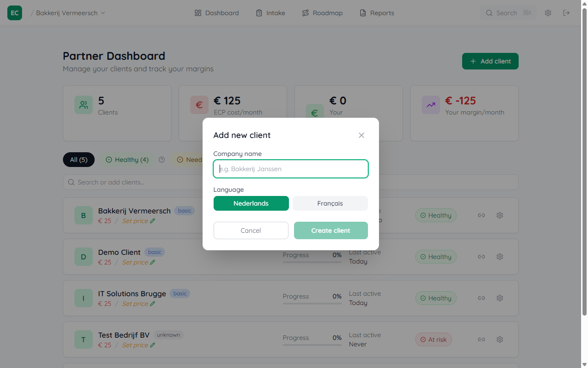Open settings gear for Demo Client
Screen dimensions: 588x368
[499, 256]
